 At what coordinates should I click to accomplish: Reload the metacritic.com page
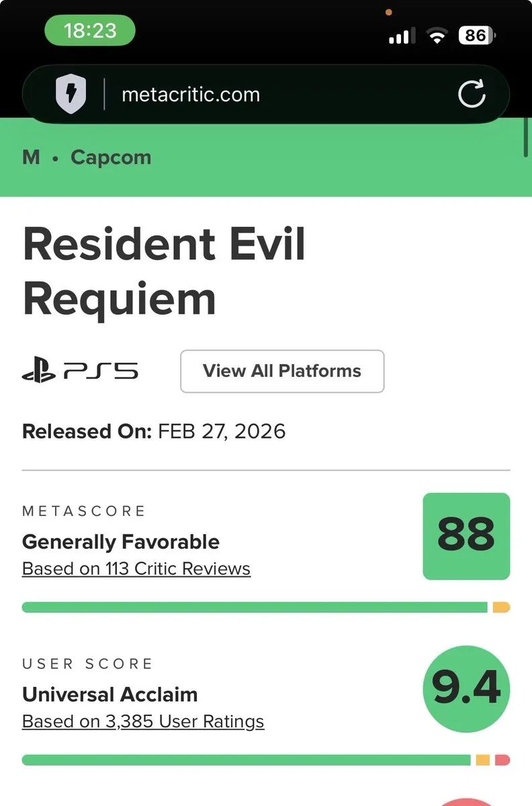tap(472, 94)
